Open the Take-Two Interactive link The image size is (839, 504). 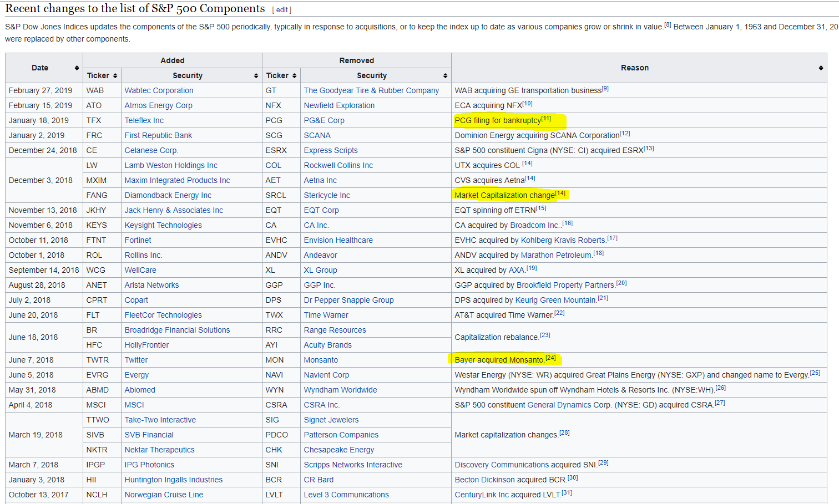click(160, 420)
